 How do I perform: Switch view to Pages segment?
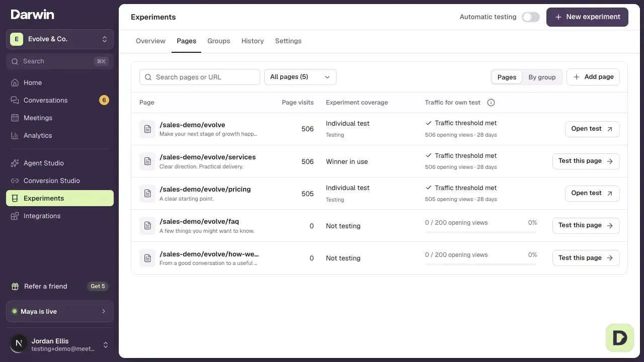(507, 77)
